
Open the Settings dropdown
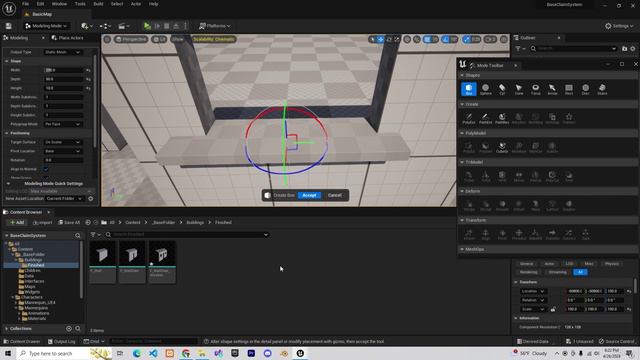(x=619, y=26)
